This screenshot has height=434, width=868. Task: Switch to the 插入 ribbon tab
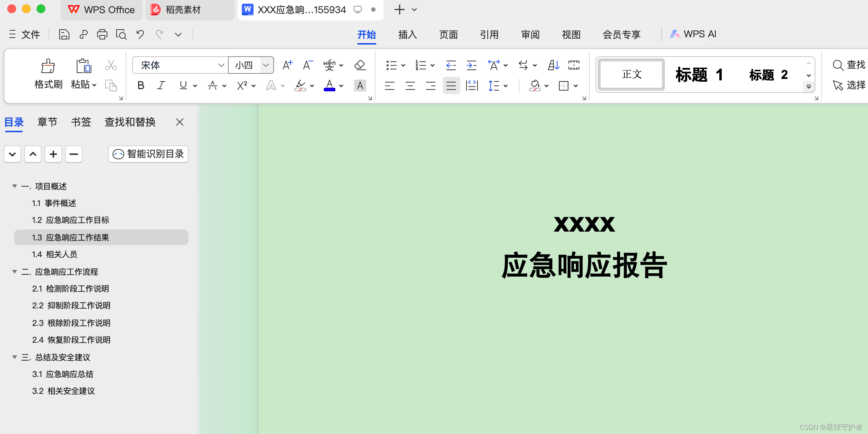(407, 34)
